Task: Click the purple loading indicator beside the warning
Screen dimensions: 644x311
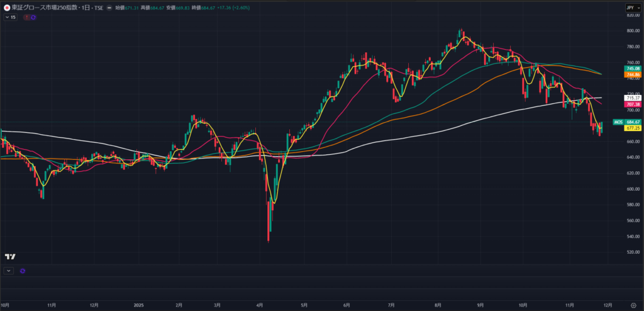Action: (33, 17)
